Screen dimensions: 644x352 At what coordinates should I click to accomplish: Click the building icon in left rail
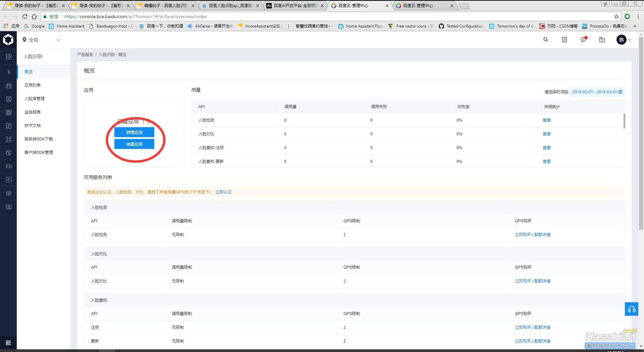(x=9, y=86)
